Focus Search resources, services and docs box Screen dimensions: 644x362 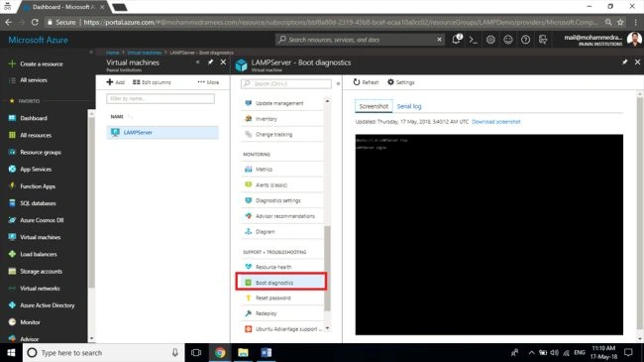click(360, 40)
